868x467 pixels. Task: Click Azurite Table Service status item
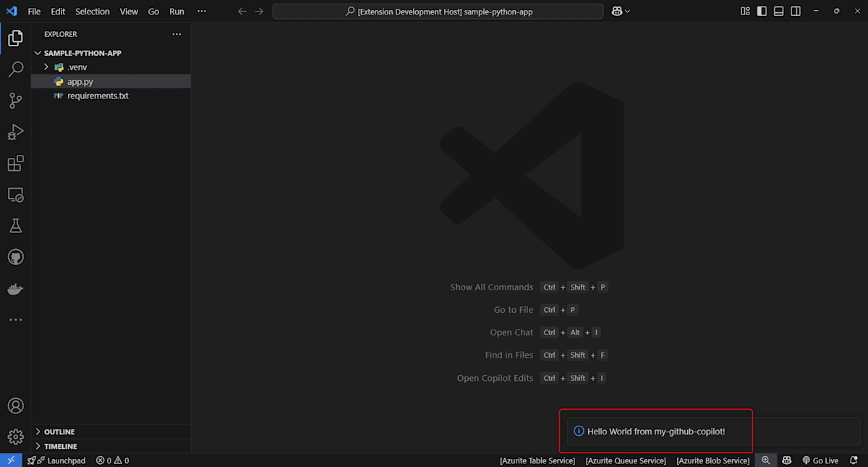pos(537,460)
